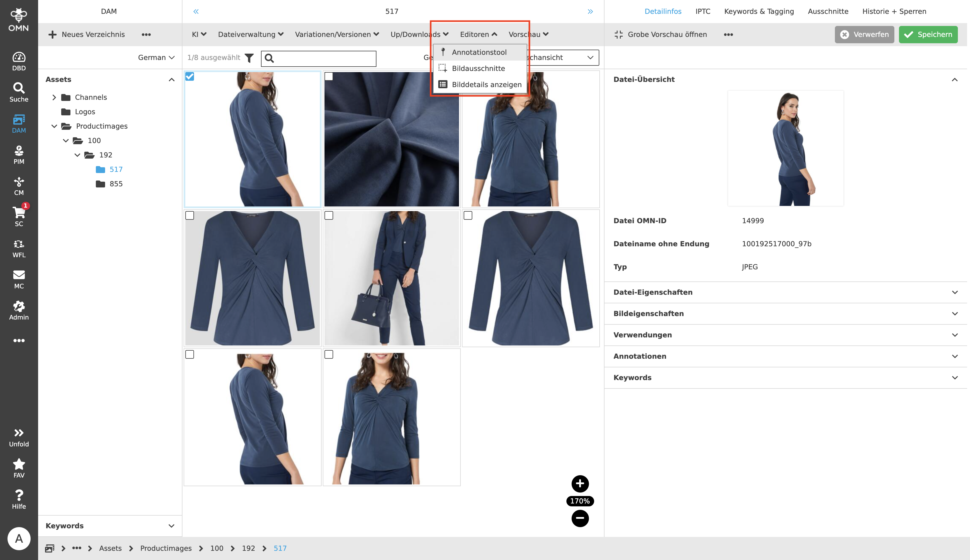Switch to the IPTC tab
Viewport: 970px width, 560px height.
(x=703, y=11)
